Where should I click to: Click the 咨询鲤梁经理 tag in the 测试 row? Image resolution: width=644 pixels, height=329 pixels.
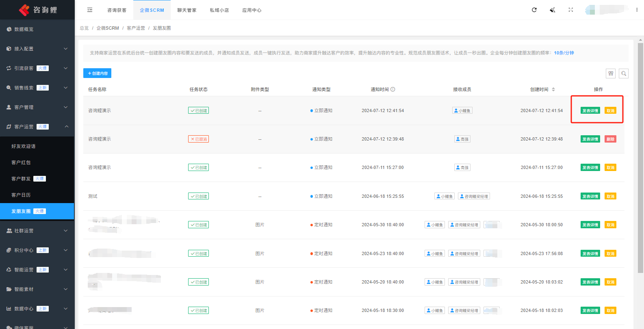pos(474,196)
